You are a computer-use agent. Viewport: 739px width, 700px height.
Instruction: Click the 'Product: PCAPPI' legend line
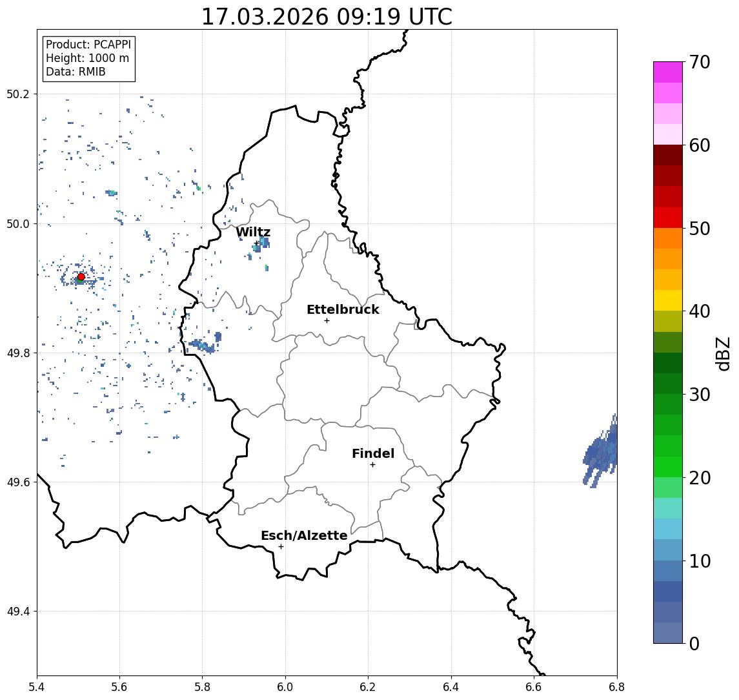click(x=88, y=45)
